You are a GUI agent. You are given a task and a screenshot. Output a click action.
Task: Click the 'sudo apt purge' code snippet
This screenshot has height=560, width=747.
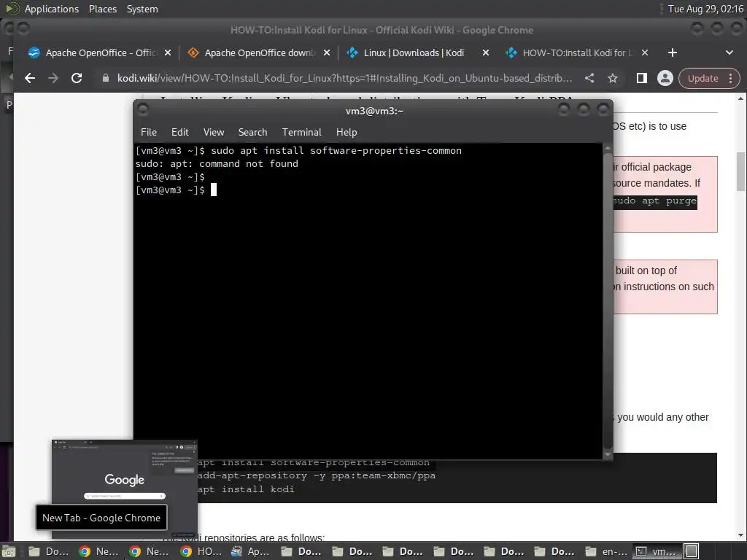pos(654,201)
